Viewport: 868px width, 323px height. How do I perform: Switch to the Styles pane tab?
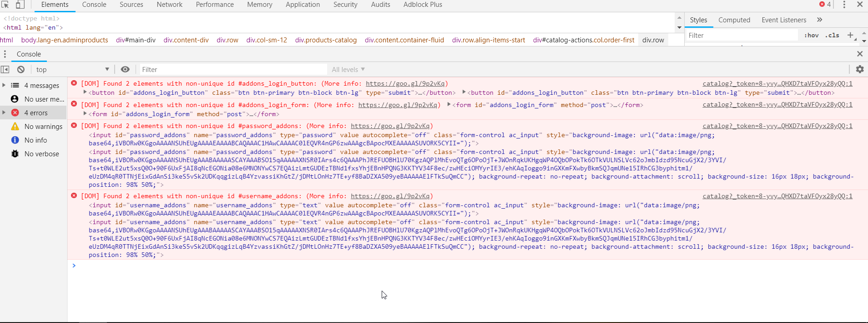tap(698, 20)
